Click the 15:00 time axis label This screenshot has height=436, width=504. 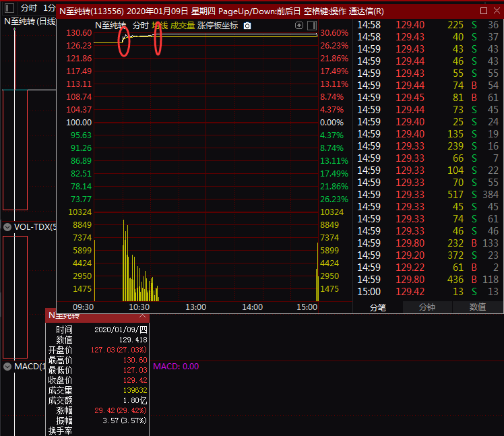[307, 307]
